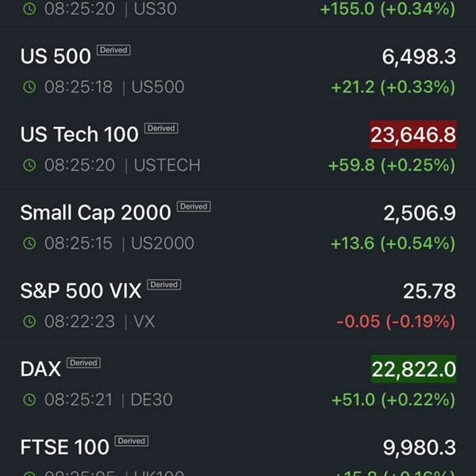
Task: Tap the clock icon under S&P 500 VIX
Action: point(29,321)
